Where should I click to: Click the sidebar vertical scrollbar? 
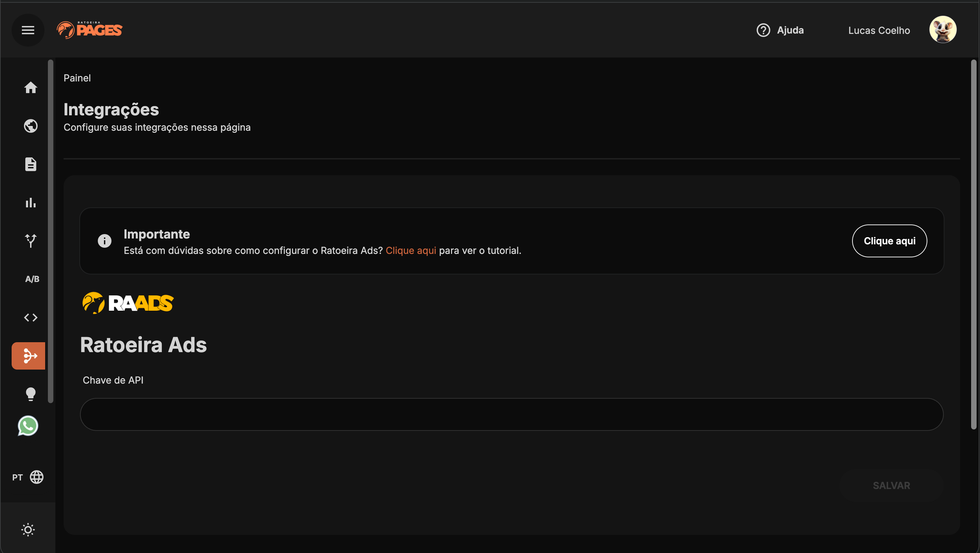(51, 231)
